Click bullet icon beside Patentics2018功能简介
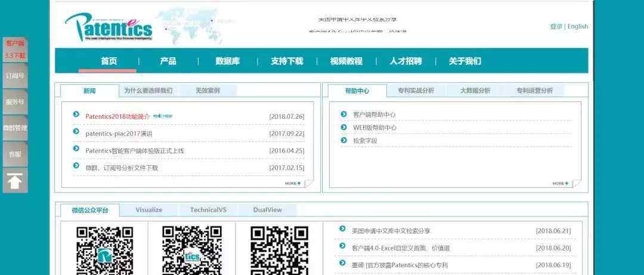This screenshot has height=275, width=644. [76, 115]
